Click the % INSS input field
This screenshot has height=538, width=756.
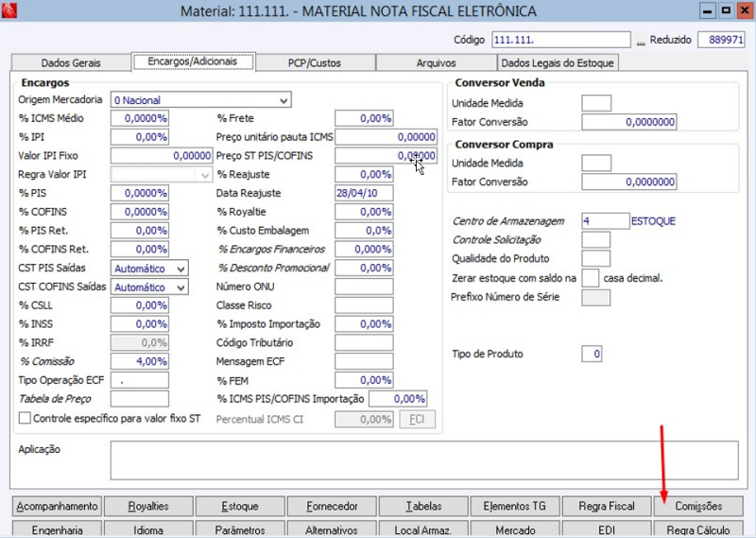click(140, 324)
